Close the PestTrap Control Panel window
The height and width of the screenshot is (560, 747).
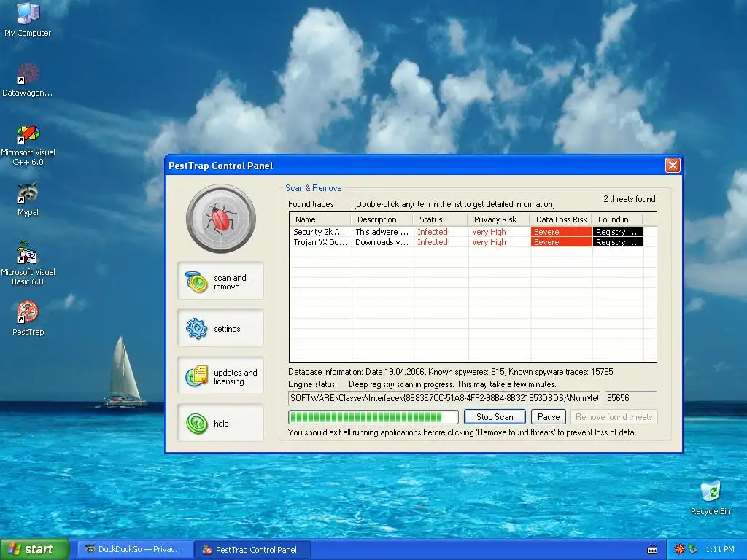click(672, 166)
